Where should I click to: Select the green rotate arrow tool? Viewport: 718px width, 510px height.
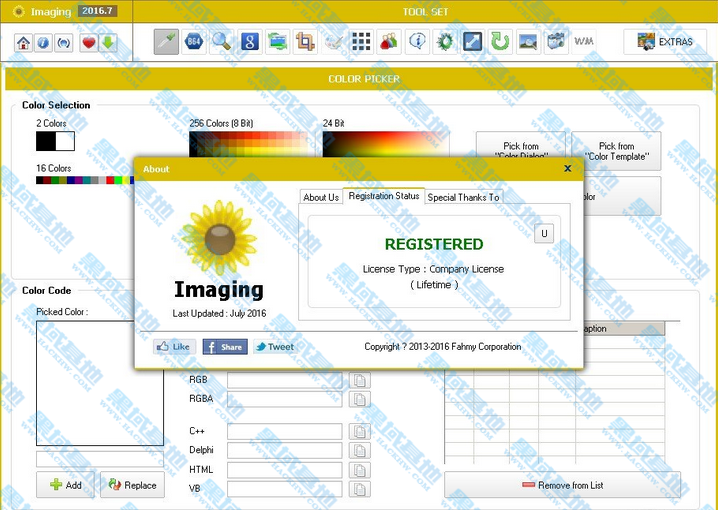[500, 42]
